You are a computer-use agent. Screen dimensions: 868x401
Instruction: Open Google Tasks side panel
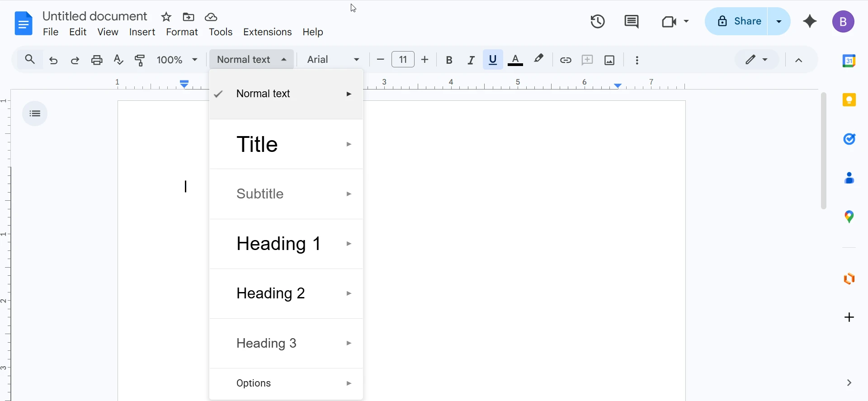(x=849, y=139)
